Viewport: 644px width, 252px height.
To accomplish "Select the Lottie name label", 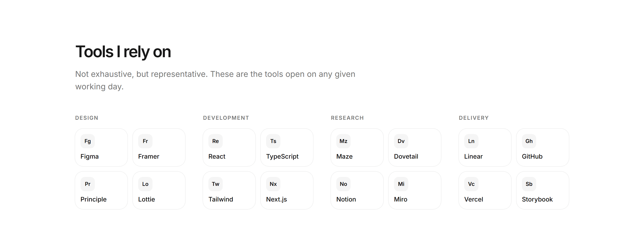I will pyautogui.click(x=146, y=199).
